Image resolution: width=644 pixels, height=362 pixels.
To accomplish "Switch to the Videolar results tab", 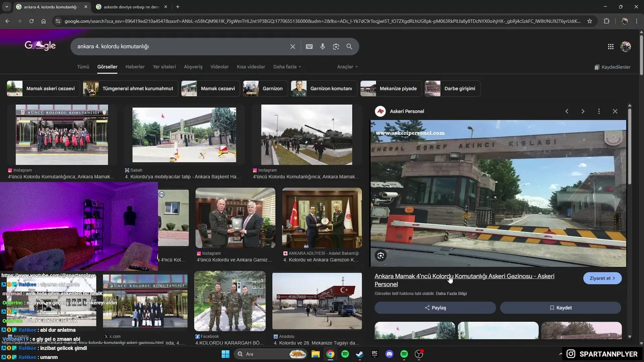I will point(219,67).
